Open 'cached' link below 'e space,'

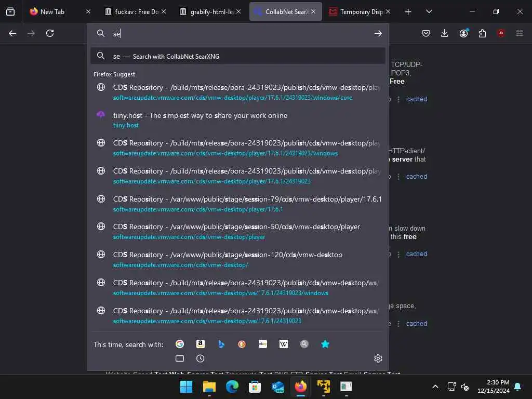[416, 324]
